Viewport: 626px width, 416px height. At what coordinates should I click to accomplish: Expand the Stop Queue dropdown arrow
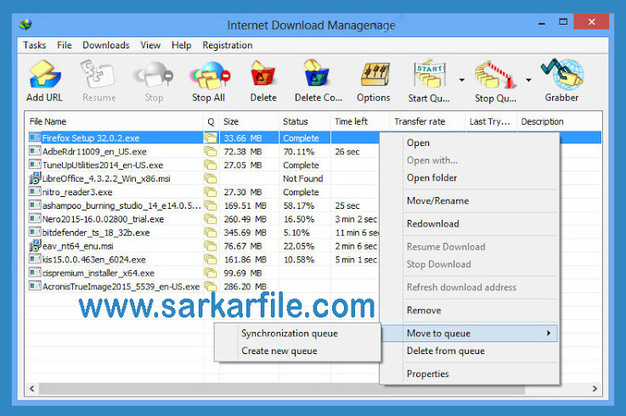(529, 80)
